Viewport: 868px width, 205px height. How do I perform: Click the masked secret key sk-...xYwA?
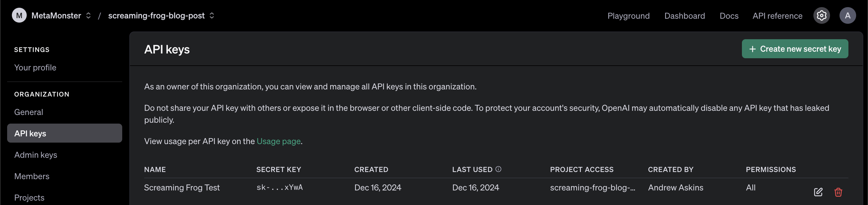pyautogui.click(x=279, y=187)
